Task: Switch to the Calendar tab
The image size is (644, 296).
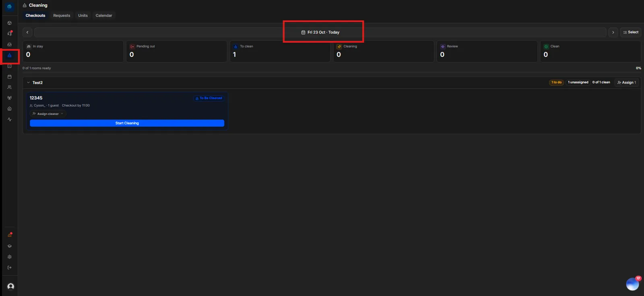Action: 104,15
